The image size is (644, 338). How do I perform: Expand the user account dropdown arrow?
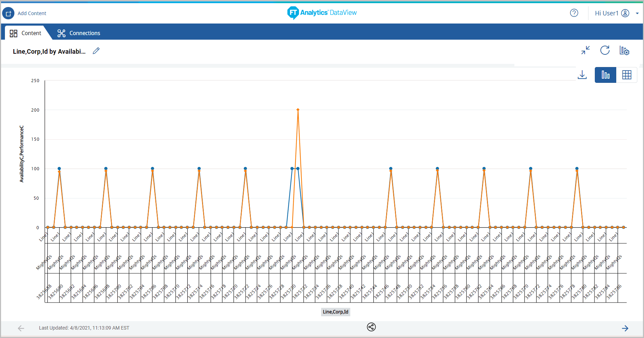click(637, 13)
